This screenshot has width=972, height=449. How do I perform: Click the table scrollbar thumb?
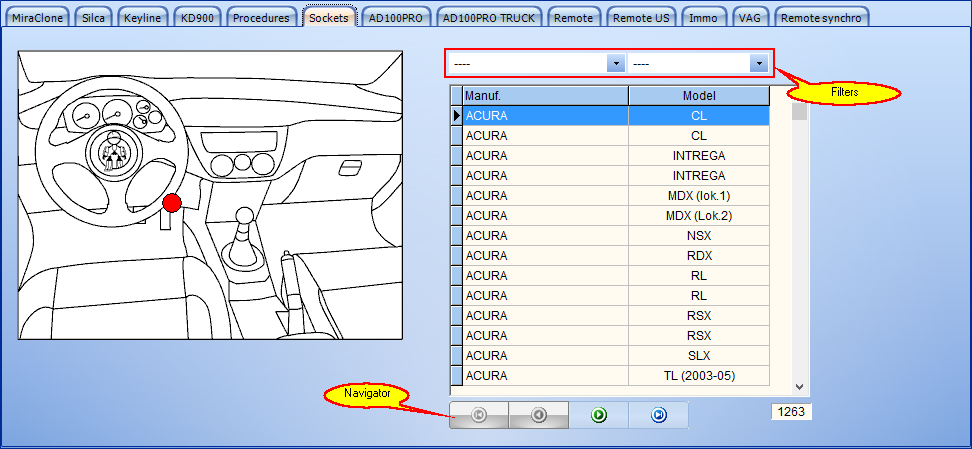coord(800,112)
